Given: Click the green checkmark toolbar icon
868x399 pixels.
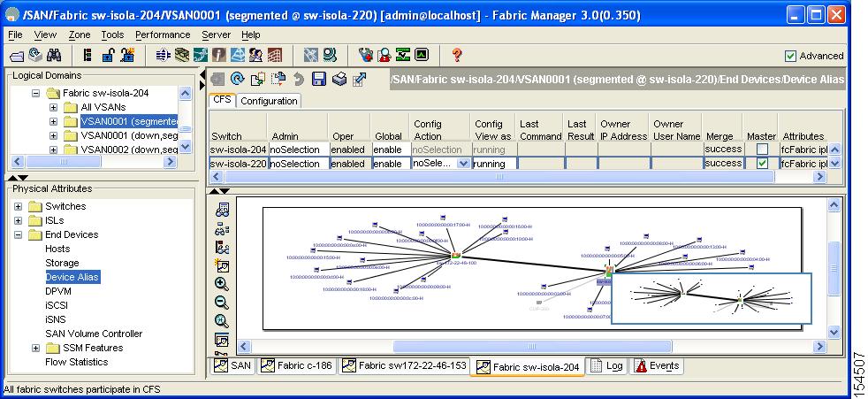Looking at the screenshot, I should (x=402, y=56).
